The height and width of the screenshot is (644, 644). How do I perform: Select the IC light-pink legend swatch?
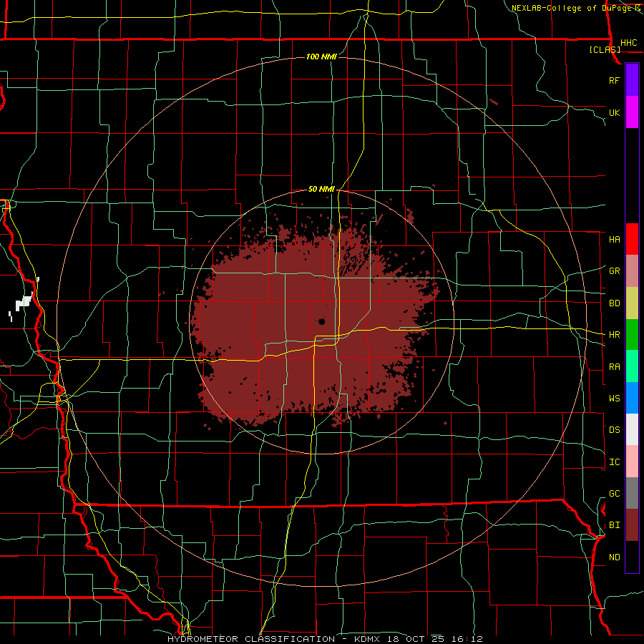click(x=632, y=462)
